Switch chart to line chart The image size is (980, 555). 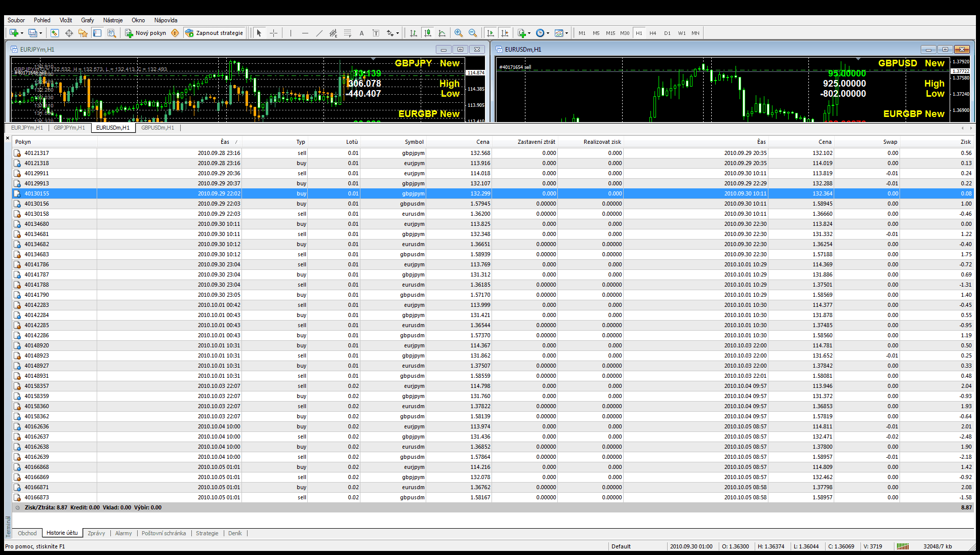pos(442,33)
